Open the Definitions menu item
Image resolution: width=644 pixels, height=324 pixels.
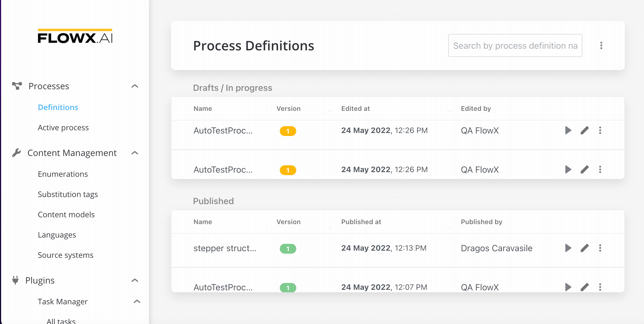[58, 107]
